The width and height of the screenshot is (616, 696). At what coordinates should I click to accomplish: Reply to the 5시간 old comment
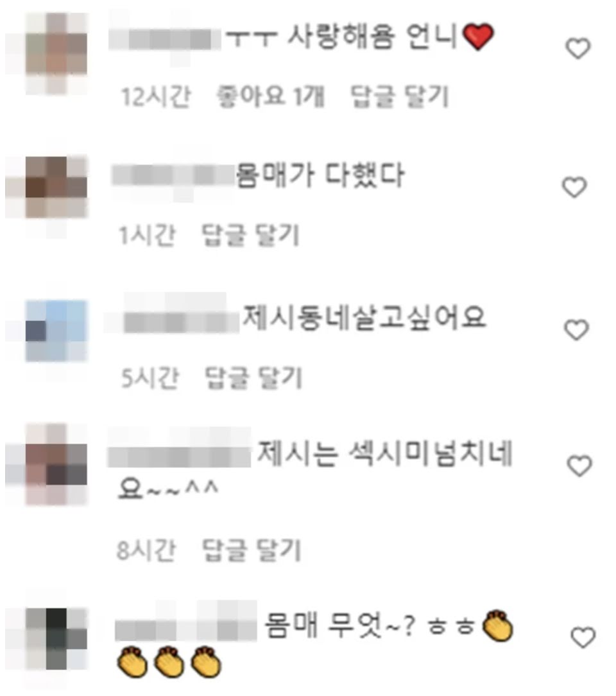coord(253,378)
